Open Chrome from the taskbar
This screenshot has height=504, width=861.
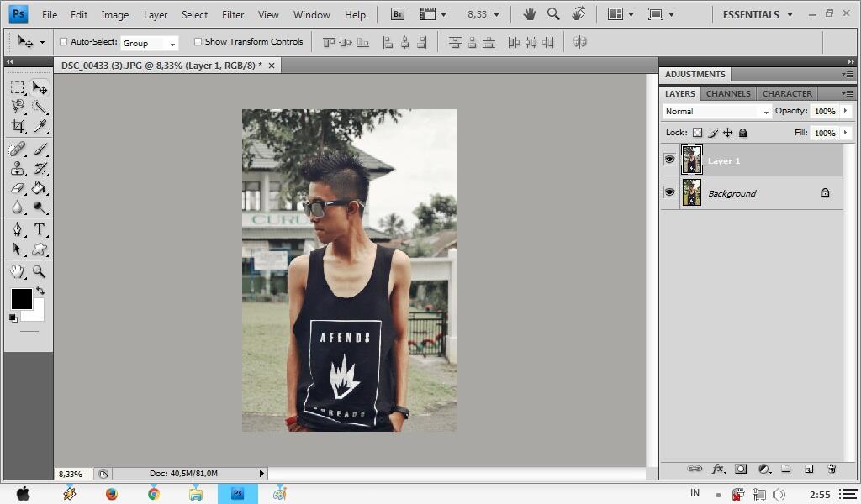pos(154,494)
